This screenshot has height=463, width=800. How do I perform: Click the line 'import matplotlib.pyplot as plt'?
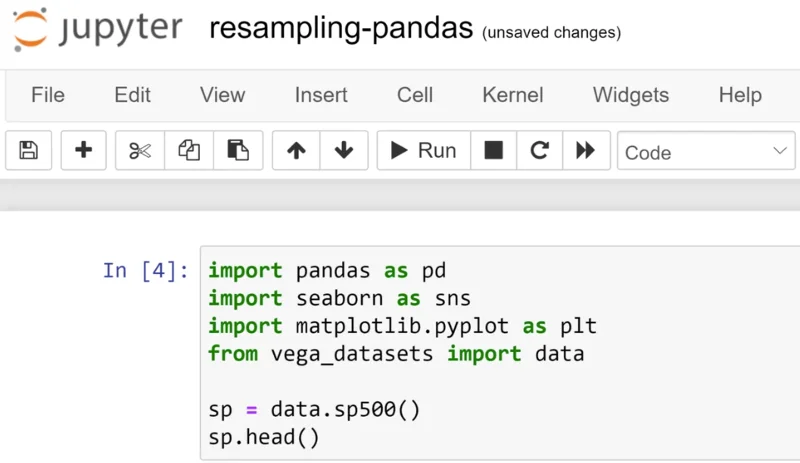click(402, 326)
